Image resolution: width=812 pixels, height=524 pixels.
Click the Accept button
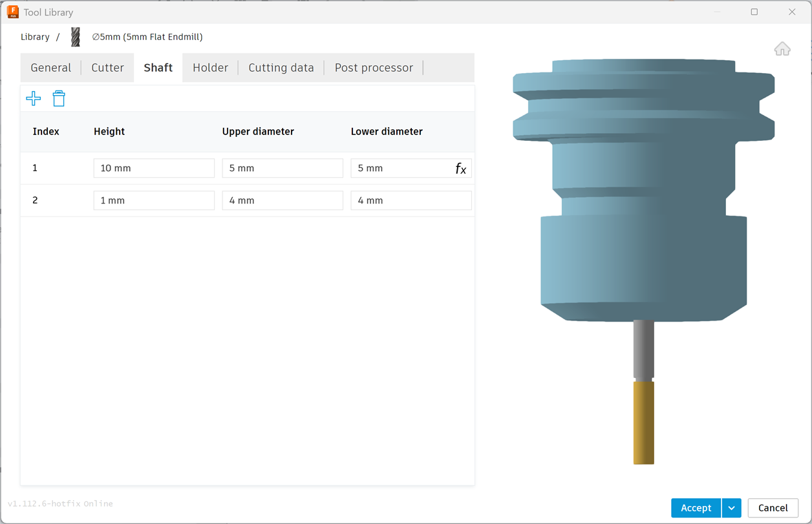pos(696,508)
